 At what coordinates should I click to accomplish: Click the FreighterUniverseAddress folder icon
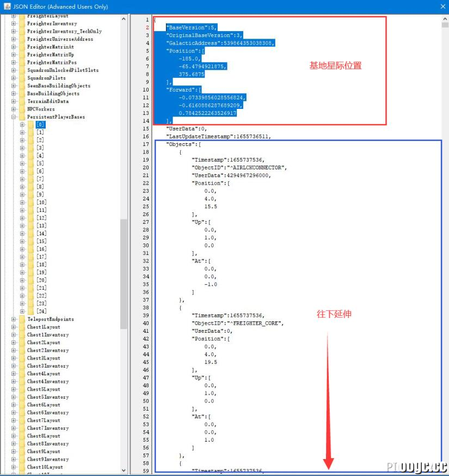(x=22, y=39)
